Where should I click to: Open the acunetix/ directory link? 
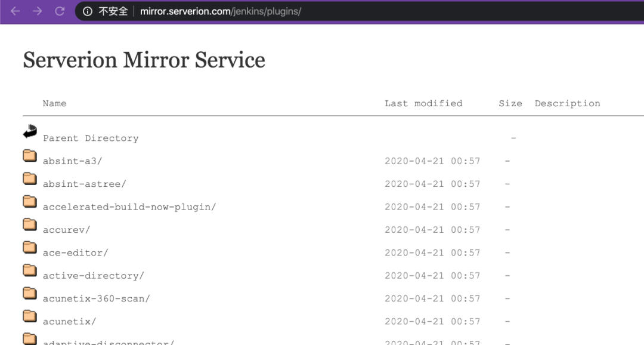(x=69, y=322)
